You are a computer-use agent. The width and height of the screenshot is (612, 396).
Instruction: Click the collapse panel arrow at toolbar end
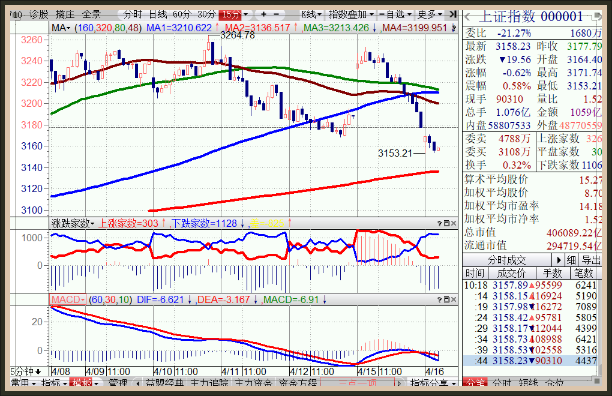point(453,14)
